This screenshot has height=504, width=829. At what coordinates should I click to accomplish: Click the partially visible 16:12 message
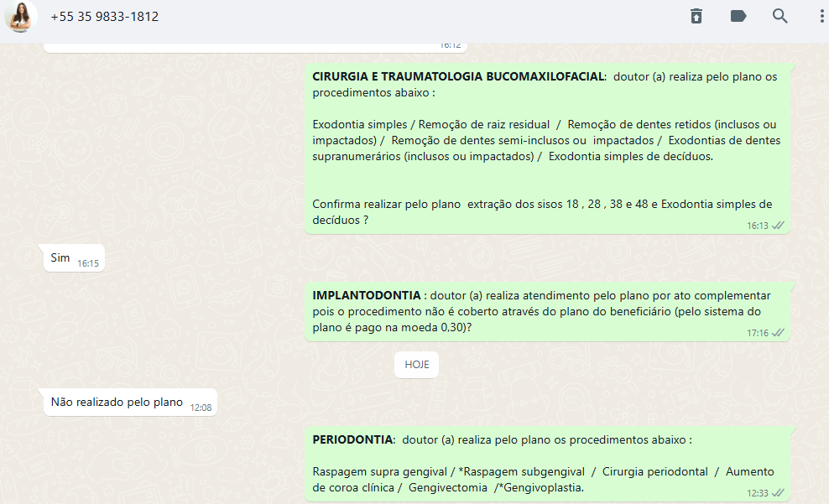[252, 46]
